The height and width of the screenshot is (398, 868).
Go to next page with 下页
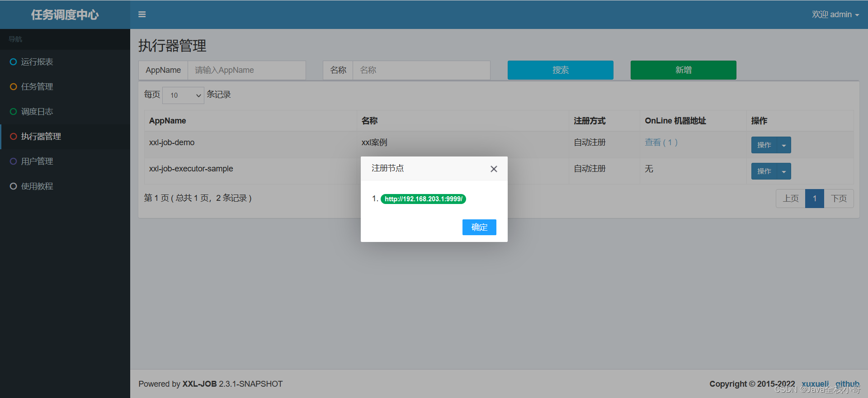point(839,199)
